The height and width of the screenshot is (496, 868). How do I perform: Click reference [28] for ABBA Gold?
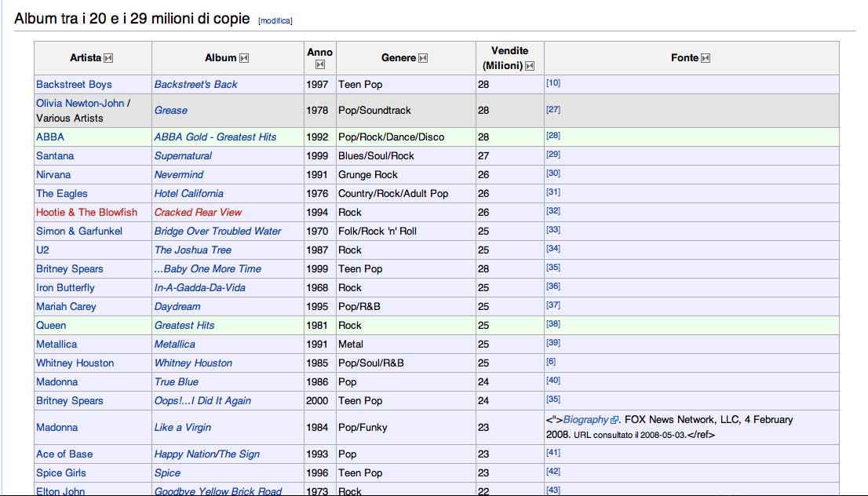point(553,135)
